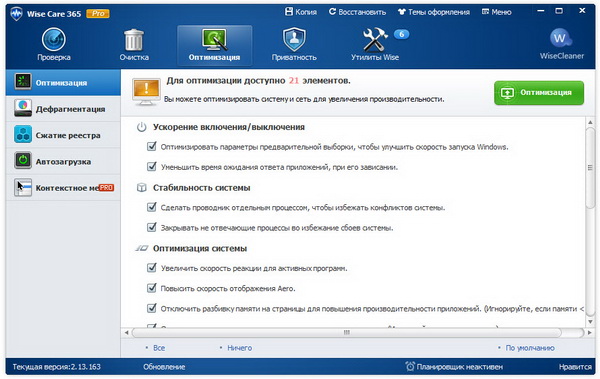Click Планировщик неактивен in the status bar
600x379 pixels.
[460, 367]
